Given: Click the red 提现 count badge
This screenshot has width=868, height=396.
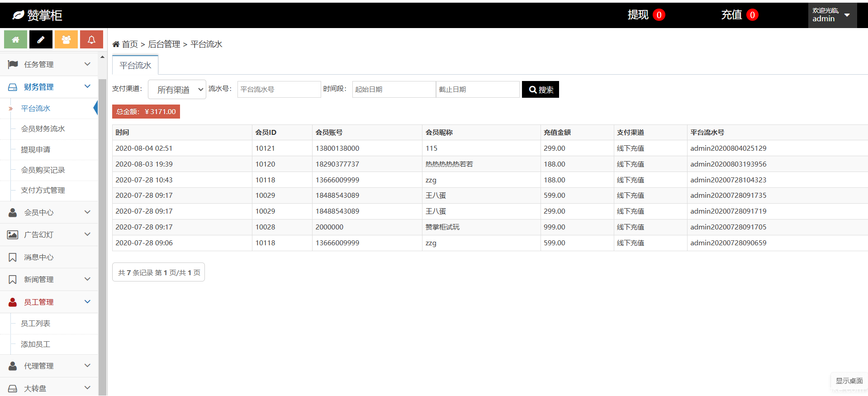Looking at the screenshot, I should 659,15.
